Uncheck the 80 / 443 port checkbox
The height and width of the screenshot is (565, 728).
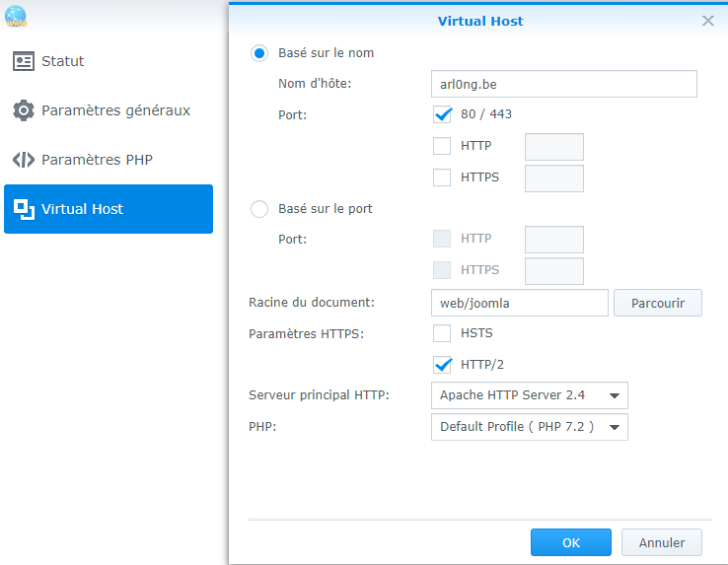coord(442,114)
